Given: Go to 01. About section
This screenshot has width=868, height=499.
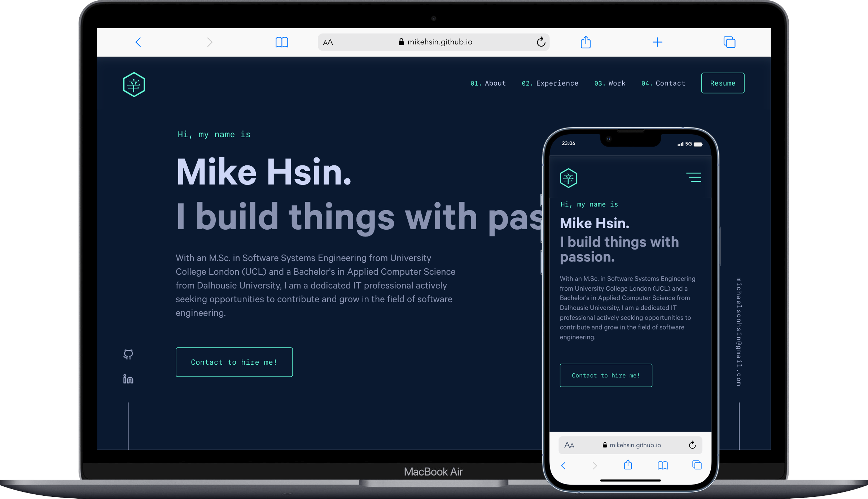Looking at the screenshot, I should (488, 83).
